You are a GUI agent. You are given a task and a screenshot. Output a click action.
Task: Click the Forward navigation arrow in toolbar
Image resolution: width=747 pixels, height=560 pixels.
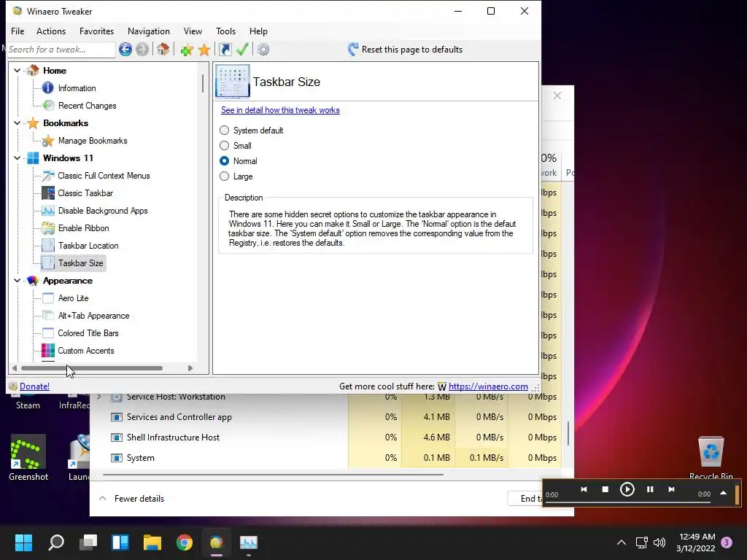tap(142, 49)
